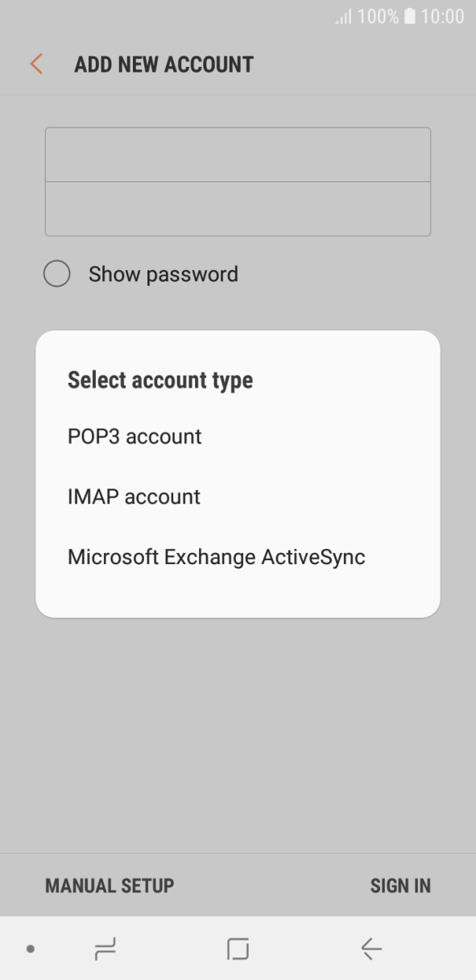This screenshot has width=476, height=980.
Task: Tap the signal strength indicator in status bar
Action: click(x=342, y=16)
